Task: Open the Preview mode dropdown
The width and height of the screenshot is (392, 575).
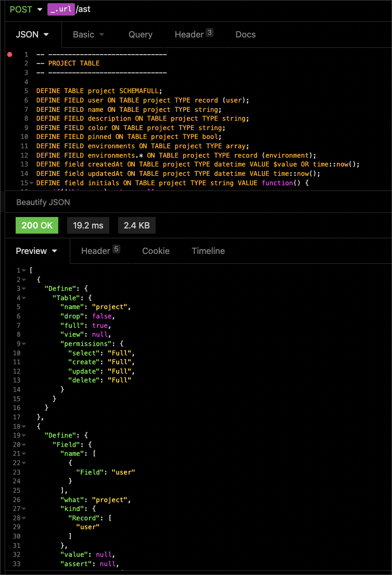Action: 36,251
